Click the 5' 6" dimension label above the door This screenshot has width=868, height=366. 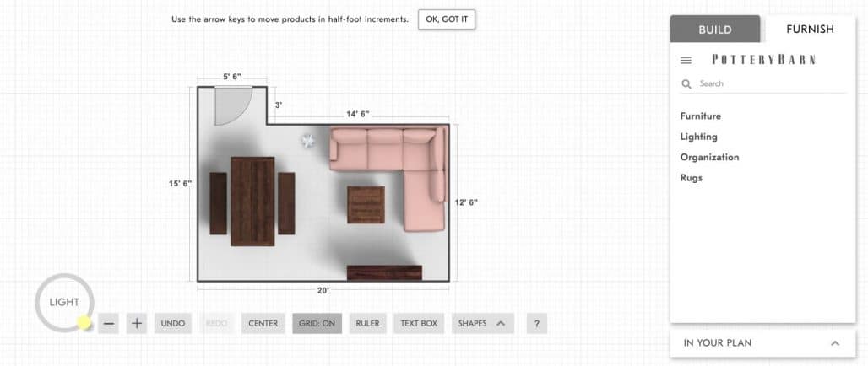click(232, 77)
